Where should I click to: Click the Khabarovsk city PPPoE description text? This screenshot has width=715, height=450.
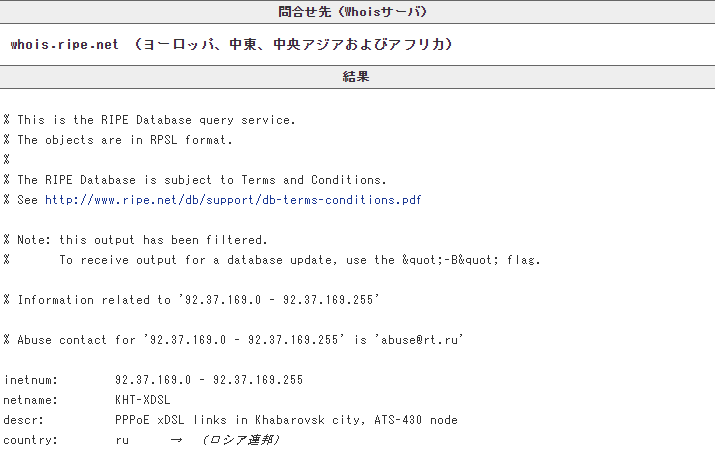click(286, 420)
